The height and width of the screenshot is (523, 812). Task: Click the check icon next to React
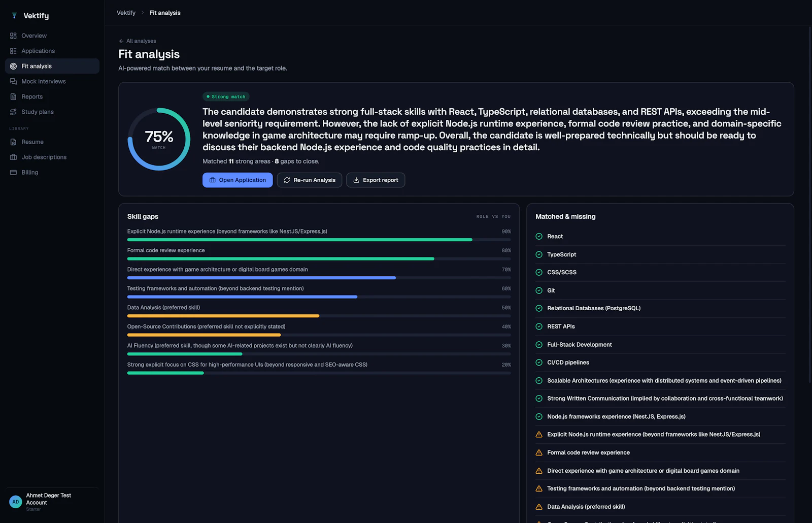[539, 236]
